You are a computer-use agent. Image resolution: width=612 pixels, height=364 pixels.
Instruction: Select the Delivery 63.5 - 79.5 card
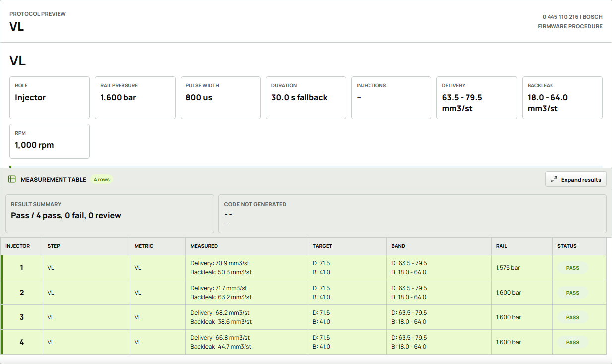pyautogui.click(x=477, y=98)
